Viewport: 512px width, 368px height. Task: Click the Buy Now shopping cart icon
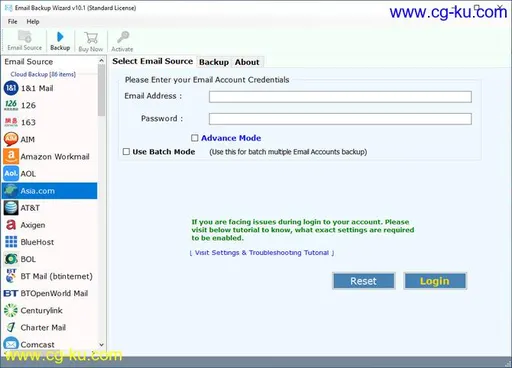click(x=91, y=38)
